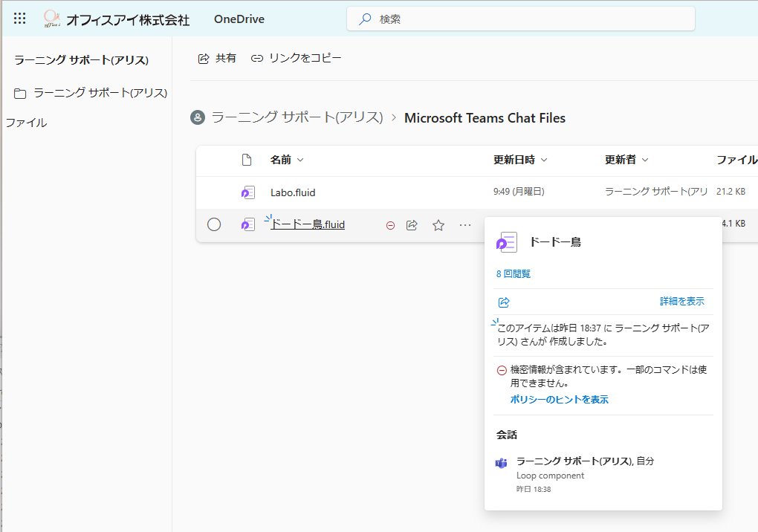Image resolution: width=758 pixels, height=532 pixels.
Task: Click the 共有 share button
Action: (x=217, y=58)
